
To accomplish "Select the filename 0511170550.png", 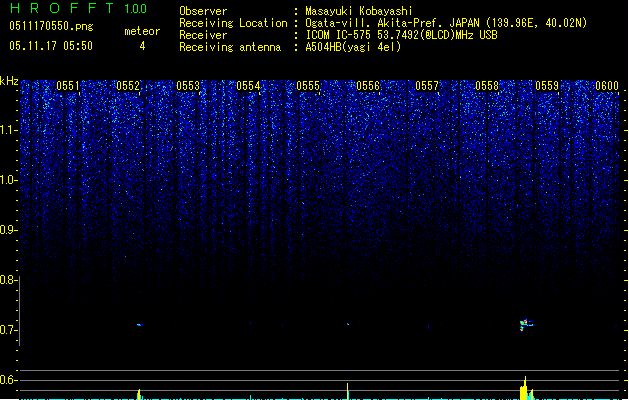I will (51, 26).
